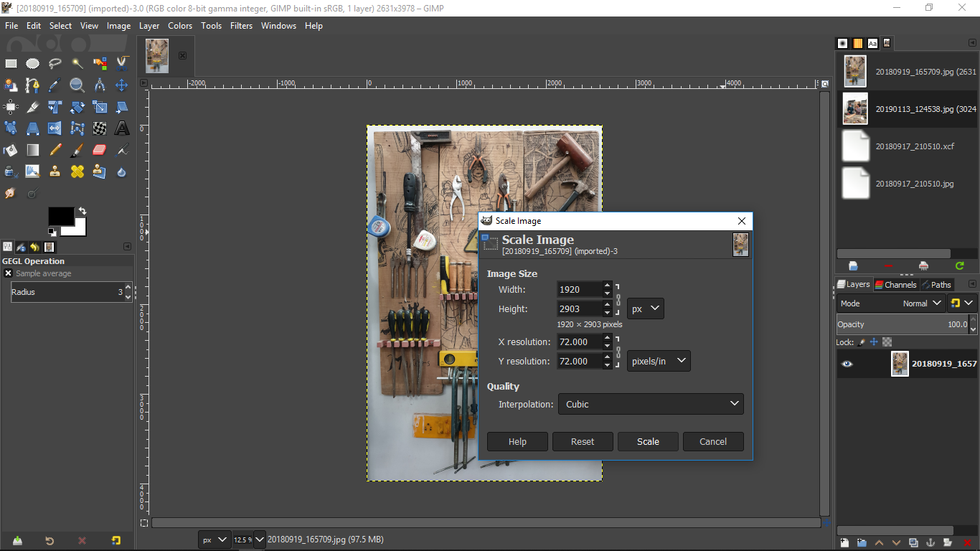Choose the Fuzzy Select magic wand tool
This screenshot has width=980, height=551.
coord(77,63)
